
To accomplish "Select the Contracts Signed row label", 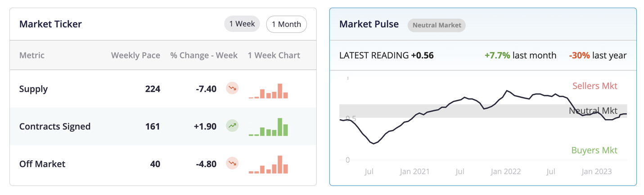I will pyautogui.click(x=55, y=126).
